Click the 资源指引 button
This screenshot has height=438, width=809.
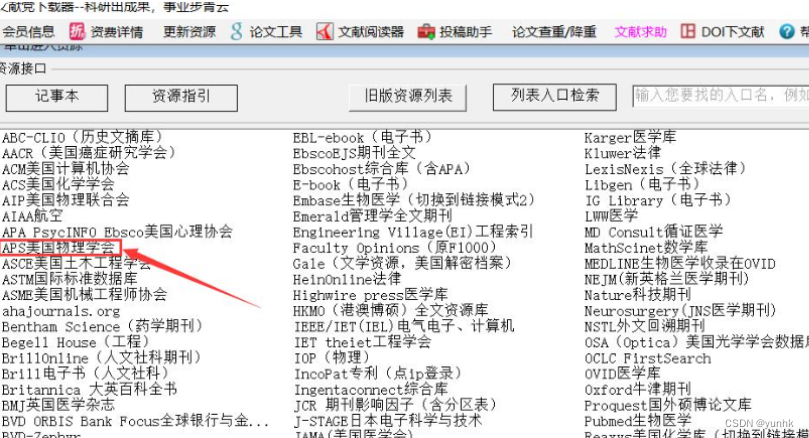tap(181, 98)
